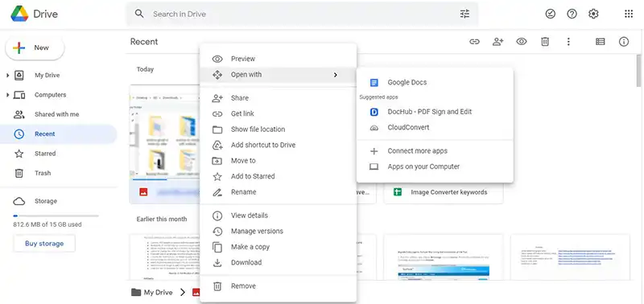Click the red image icon on selected file card

click(143, 191)
